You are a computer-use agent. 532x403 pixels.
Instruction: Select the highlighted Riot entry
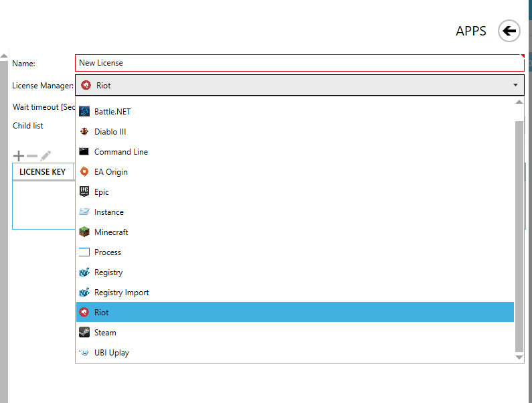[295, 312]
